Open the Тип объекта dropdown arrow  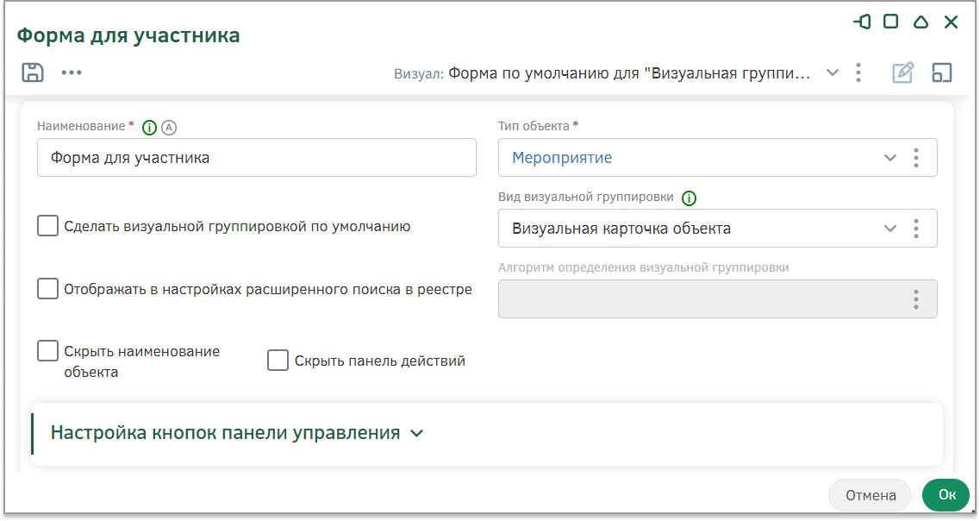(890, 158)
